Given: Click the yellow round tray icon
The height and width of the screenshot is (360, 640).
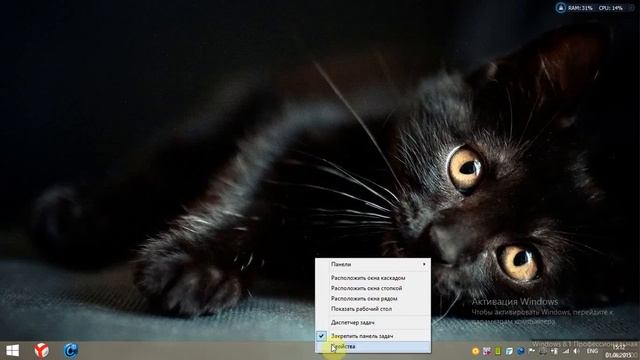Looking at the screenshot, I should [476, 351].
